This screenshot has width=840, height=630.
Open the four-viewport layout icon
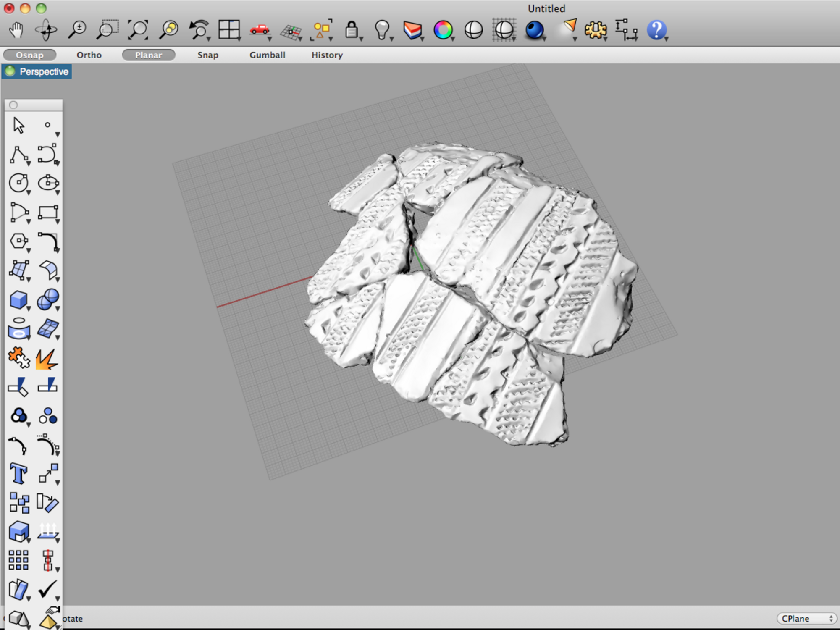229,30
